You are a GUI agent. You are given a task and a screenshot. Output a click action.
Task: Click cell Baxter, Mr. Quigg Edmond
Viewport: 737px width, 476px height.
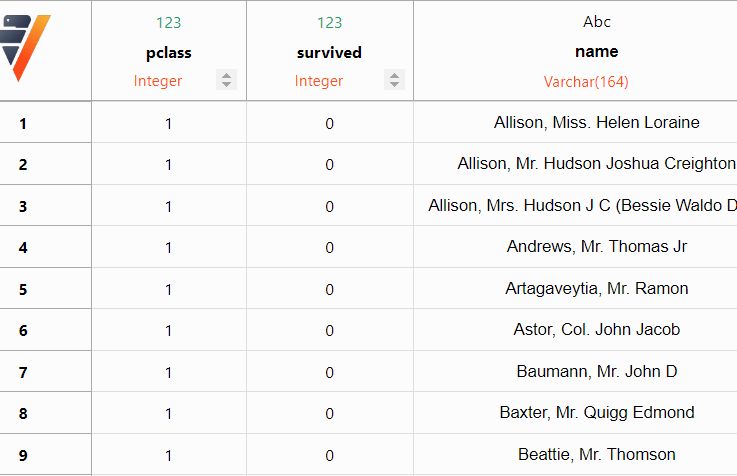coord(597,413)
